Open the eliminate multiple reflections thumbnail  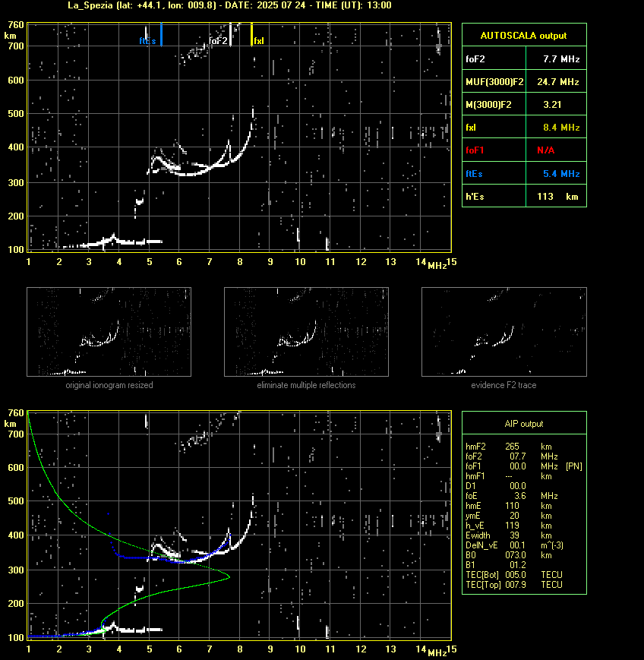coord(306,332)
